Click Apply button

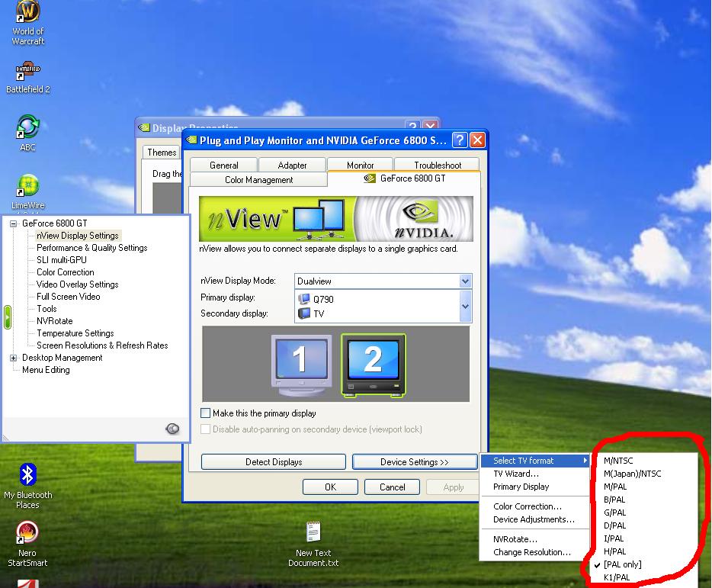(453, 487)
